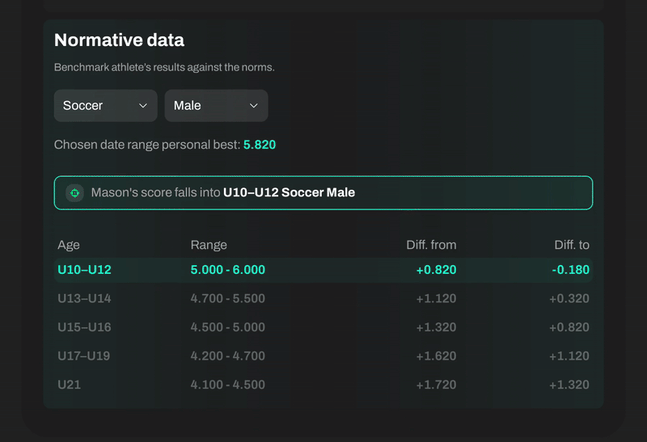
Task: Open the Male gender dropdown
Action: point(215,105)
